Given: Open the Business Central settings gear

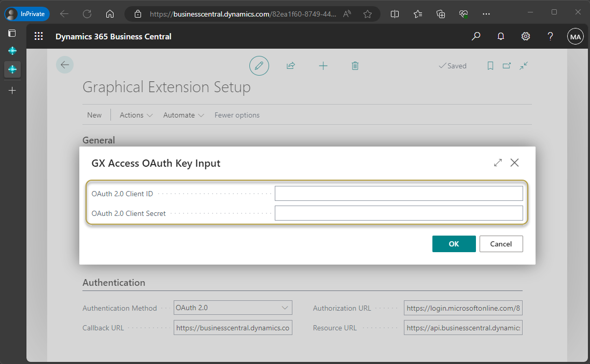Looking at the screenshot, I should point(525,36).
